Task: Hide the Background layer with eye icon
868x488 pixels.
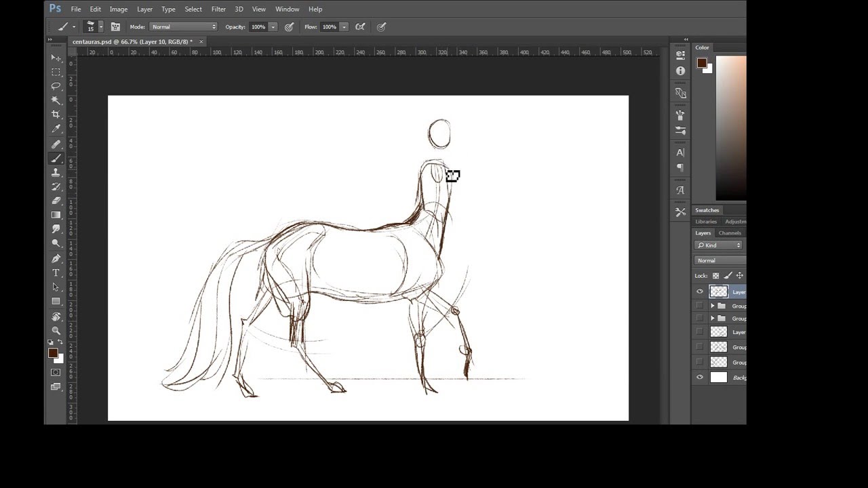Action: (x=700, y=378)
